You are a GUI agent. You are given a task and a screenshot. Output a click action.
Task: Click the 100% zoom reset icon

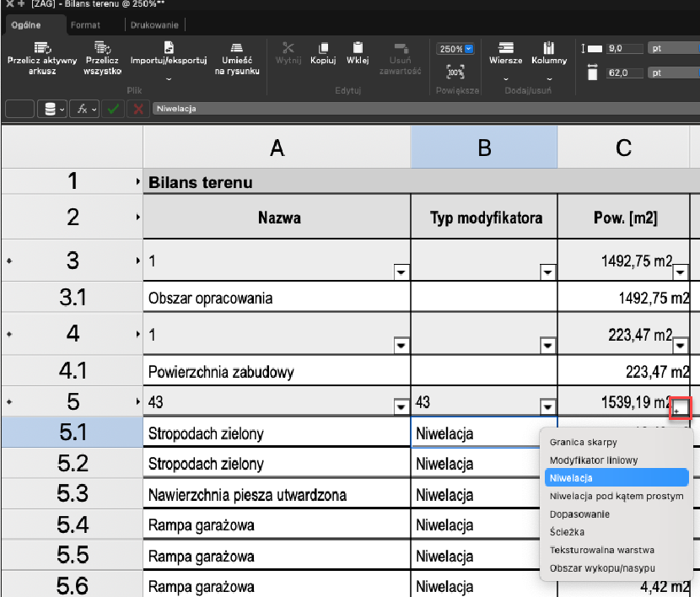coord(455,73)
